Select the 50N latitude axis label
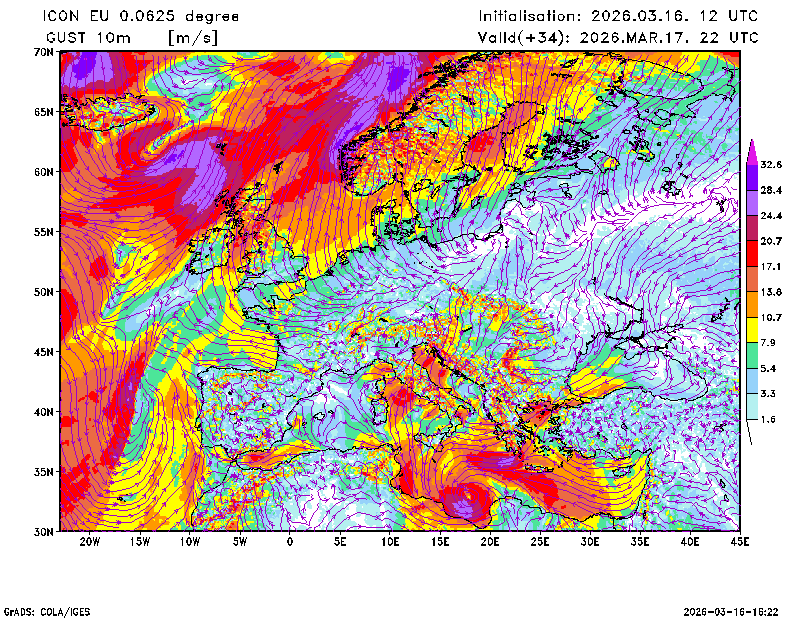This screenshot has height=618, width=800. point(43,292)
